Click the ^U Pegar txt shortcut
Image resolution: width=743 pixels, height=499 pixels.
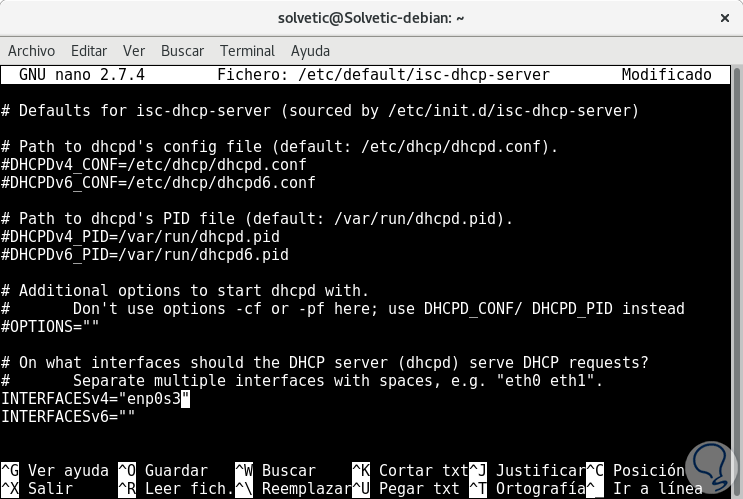tap(410, 489)
